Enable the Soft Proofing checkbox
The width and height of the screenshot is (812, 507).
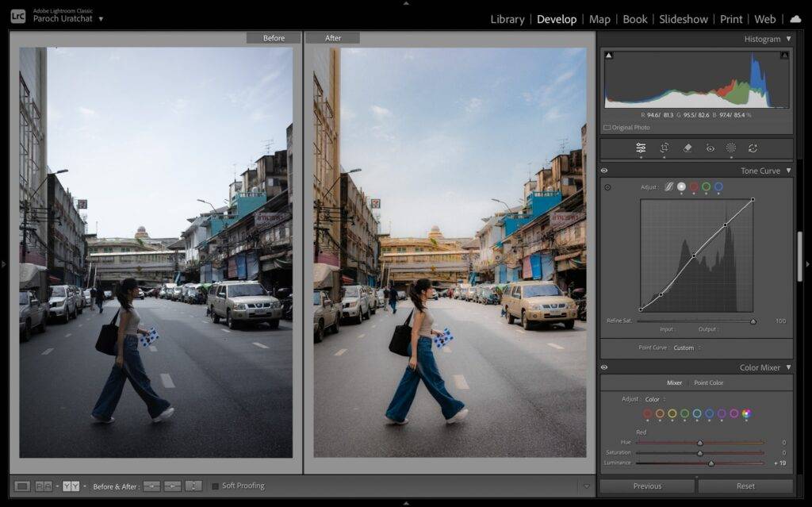(x=216, y=486)
